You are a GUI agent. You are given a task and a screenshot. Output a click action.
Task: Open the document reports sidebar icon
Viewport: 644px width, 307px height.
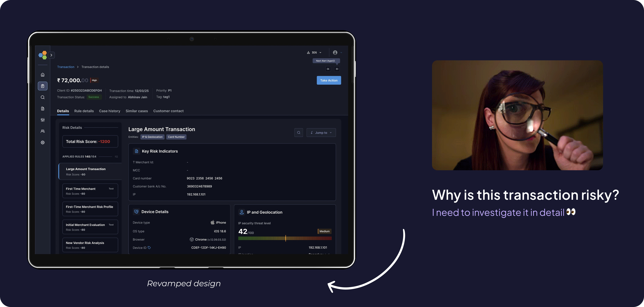click(42, 109)
